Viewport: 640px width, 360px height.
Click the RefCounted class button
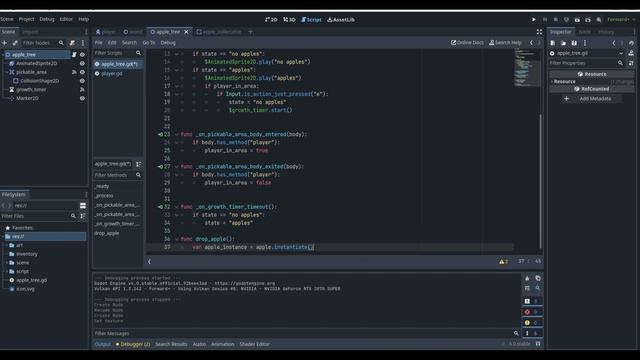(x=591, y=89)
